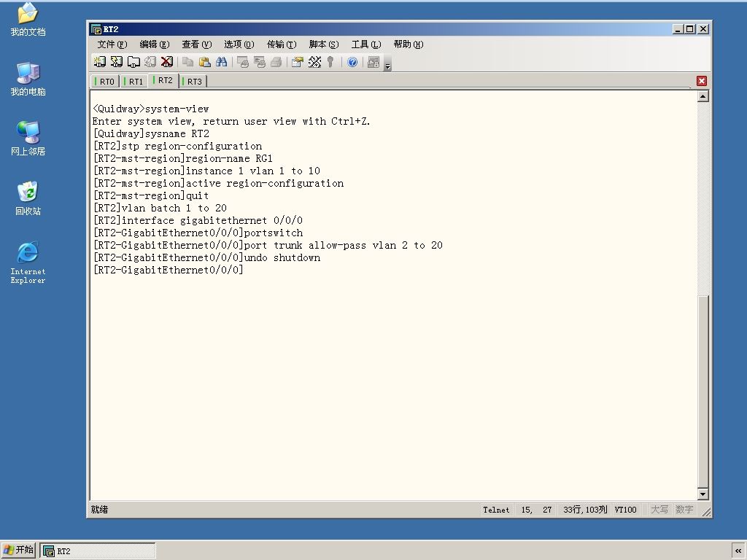
Task: Select the RT2 session tab
Action: [x=163, y=80]
